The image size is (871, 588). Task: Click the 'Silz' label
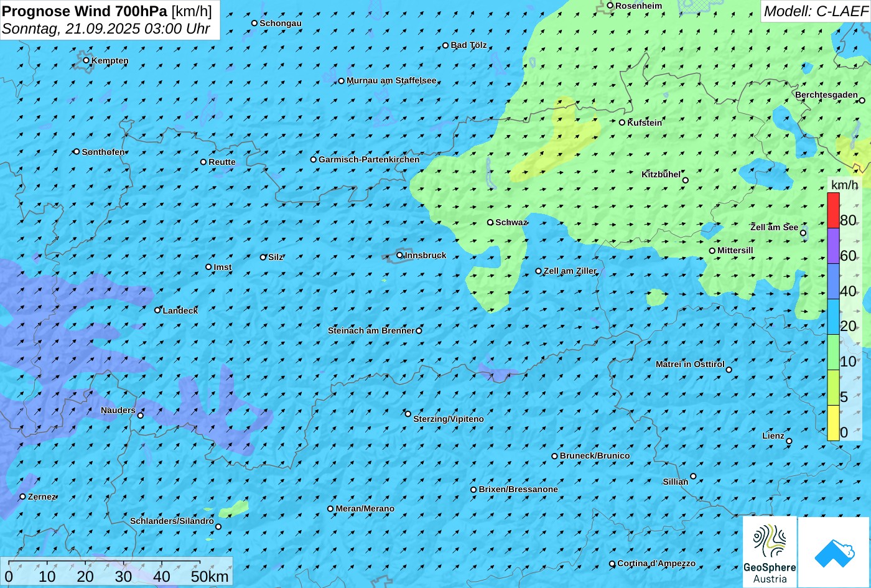click(276, 257)
